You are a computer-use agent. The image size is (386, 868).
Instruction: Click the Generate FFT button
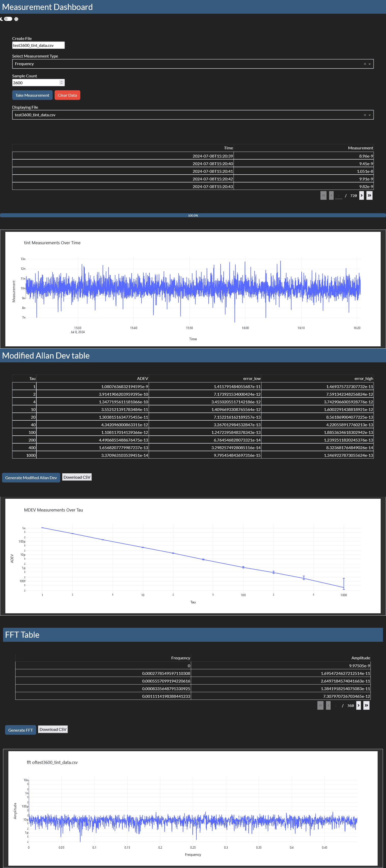[21, 730]
